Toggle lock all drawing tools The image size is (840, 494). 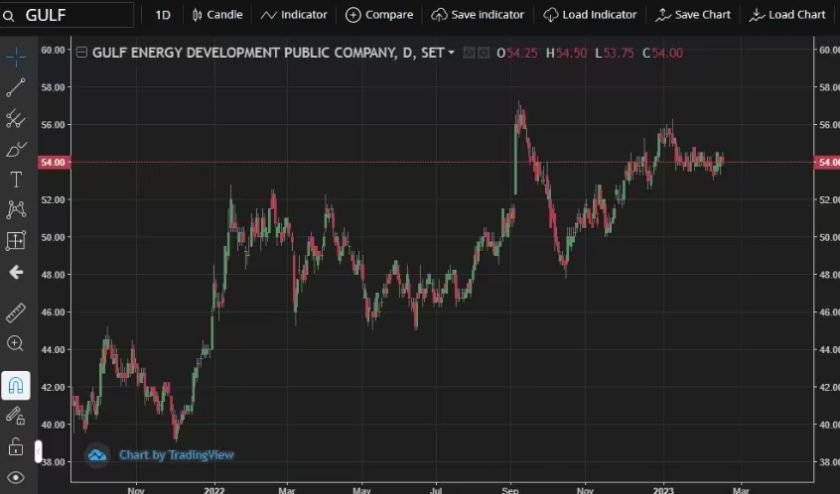pos(16,446)
